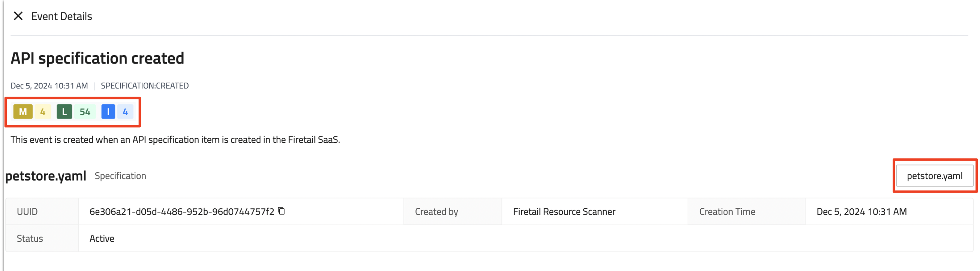
Task: Close the Event Details panel
Action: tap(18, 16)
